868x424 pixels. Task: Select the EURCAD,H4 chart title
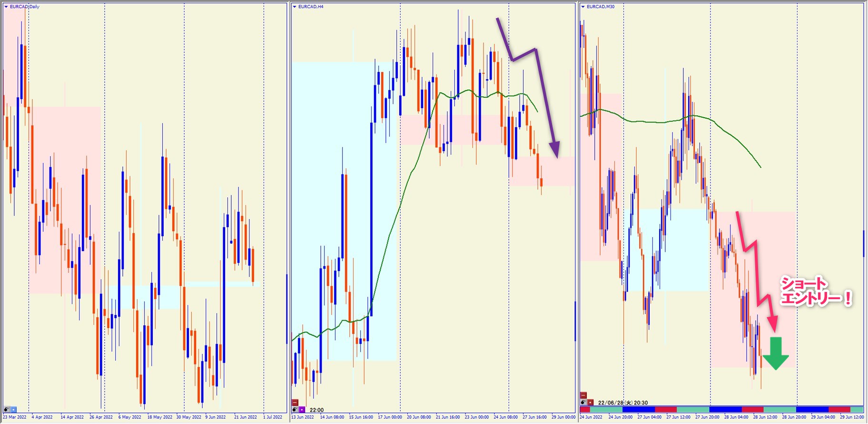[311, 7]
